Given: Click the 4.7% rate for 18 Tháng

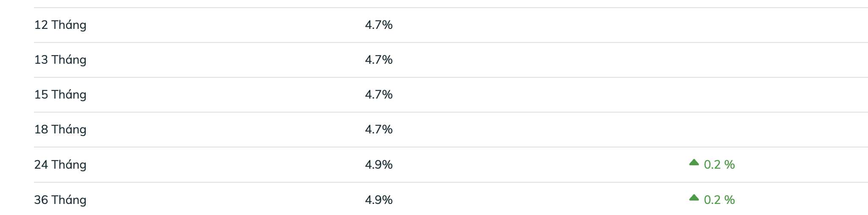Looking at the screenshot, I should pyautogui.click(x=379, y=130).
